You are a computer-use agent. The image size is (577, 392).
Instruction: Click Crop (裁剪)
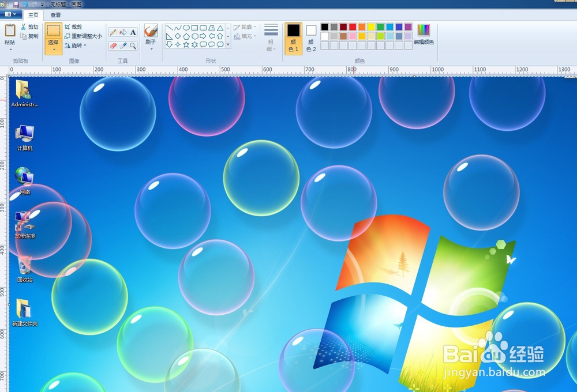pyautogui.click(x=73, y=27)
